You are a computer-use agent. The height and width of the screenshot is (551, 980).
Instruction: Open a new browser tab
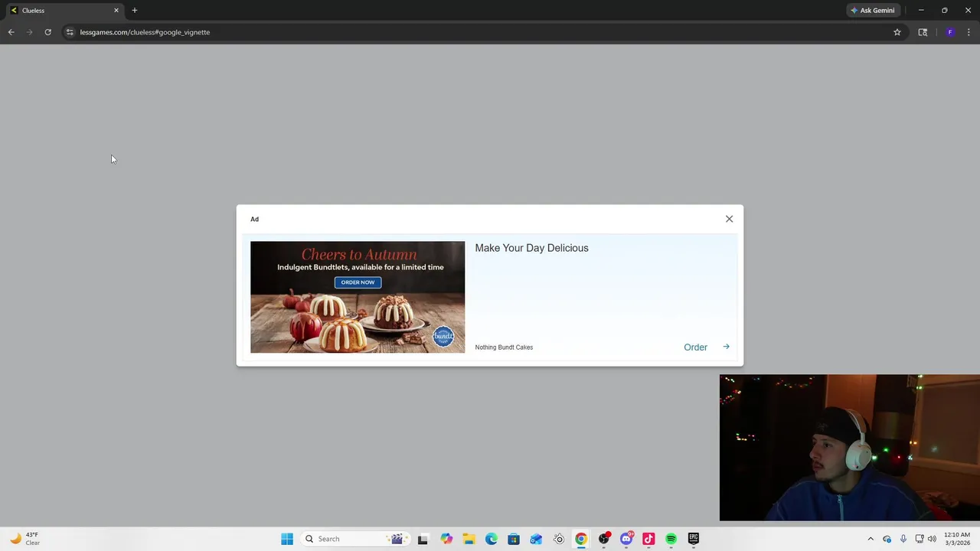click(x=135, y=11)
